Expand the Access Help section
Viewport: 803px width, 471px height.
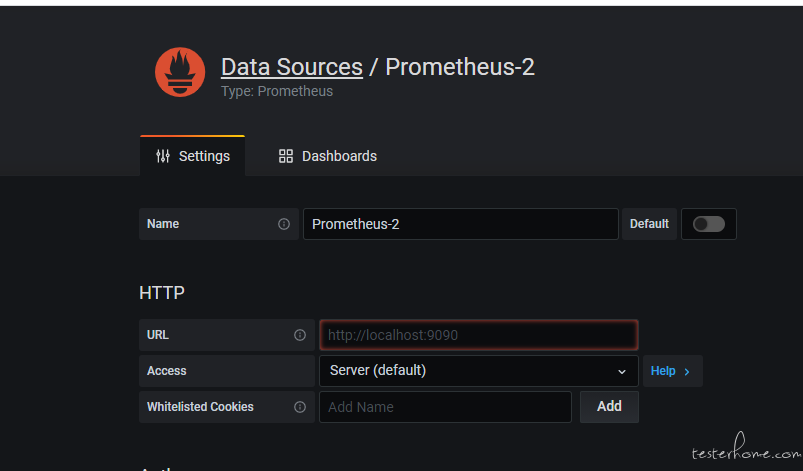(672, 371)
